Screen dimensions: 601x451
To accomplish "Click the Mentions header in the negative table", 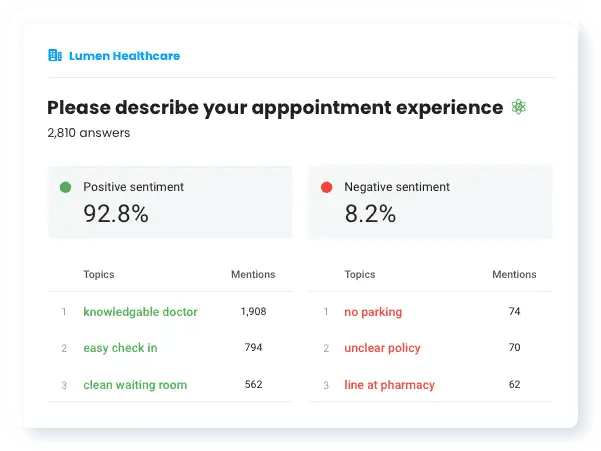I will coord(514,274).
